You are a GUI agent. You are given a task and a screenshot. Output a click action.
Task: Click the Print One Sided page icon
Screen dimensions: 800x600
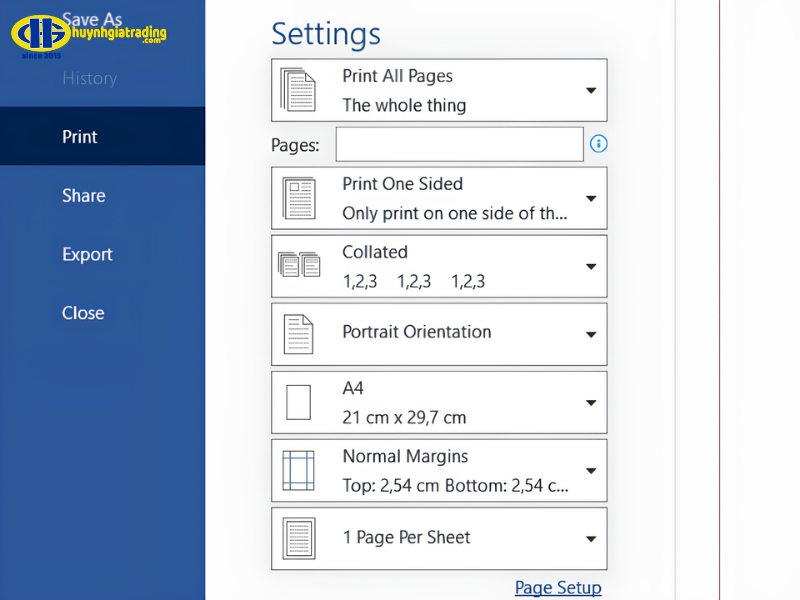click(298, 198)
